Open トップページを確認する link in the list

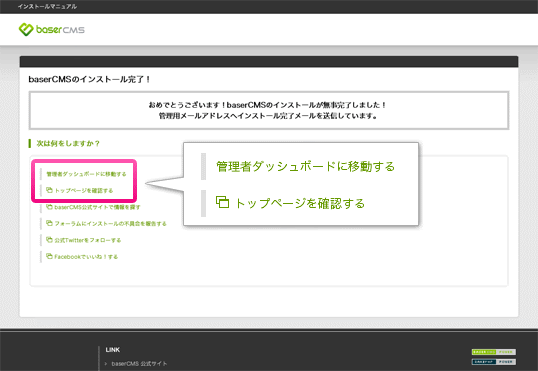pyautogui.click(x=80, y=190)
